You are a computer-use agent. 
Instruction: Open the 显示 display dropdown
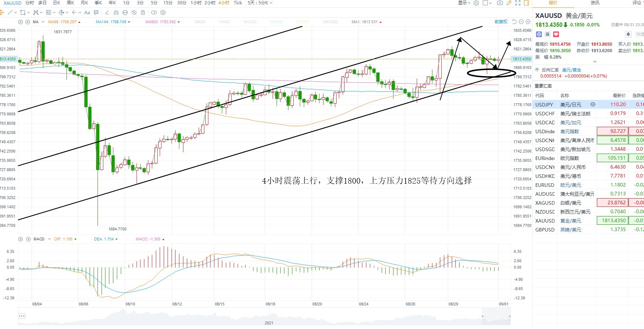[x=464, y=3]
